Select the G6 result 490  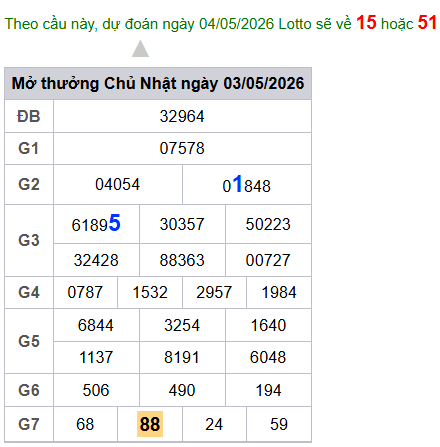click(182, 390)
